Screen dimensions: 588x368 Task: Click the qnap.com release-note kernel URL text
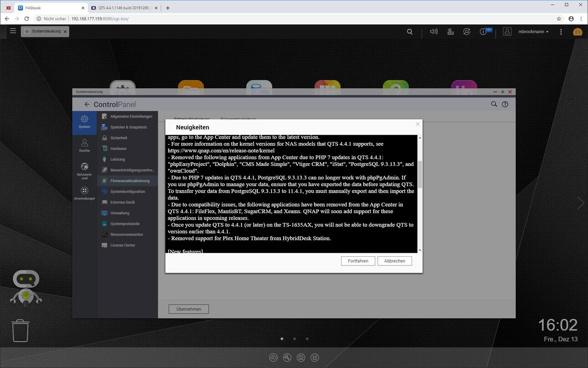coord(221,151)
